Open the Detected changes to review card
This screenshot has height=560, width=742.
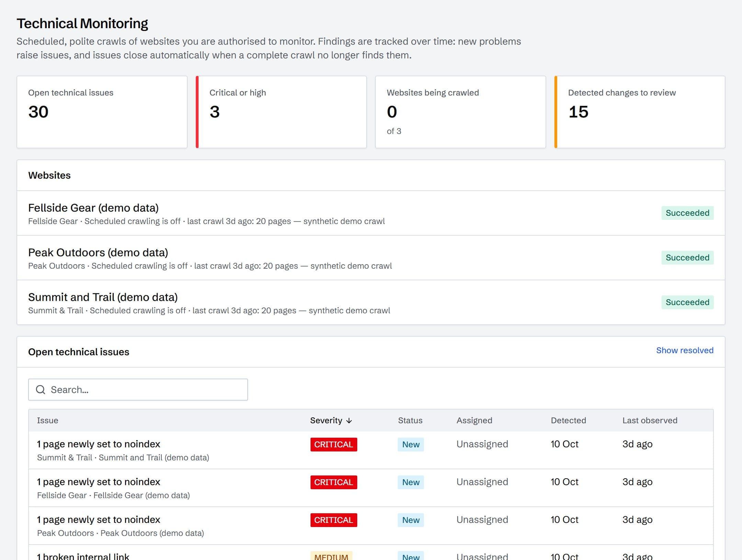[x=640, y=112]
